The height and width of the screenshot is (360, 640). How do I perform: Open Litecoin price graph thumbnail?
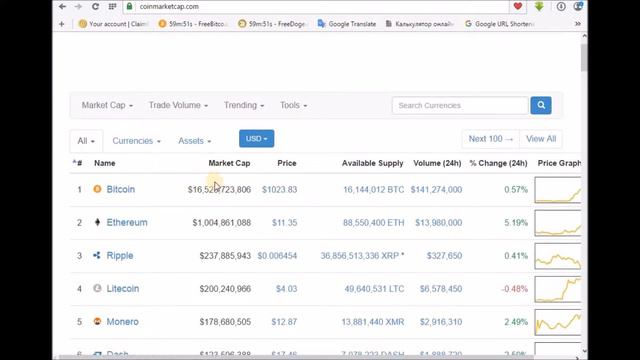pos(558,289)
